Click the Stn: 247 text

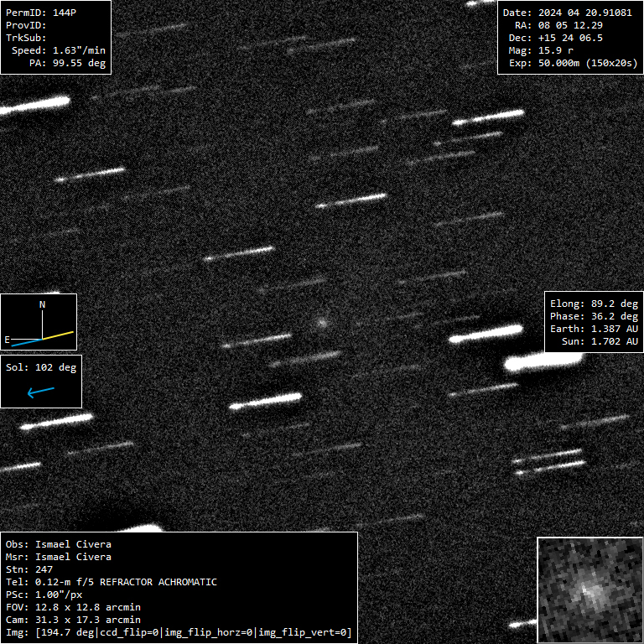29,569
